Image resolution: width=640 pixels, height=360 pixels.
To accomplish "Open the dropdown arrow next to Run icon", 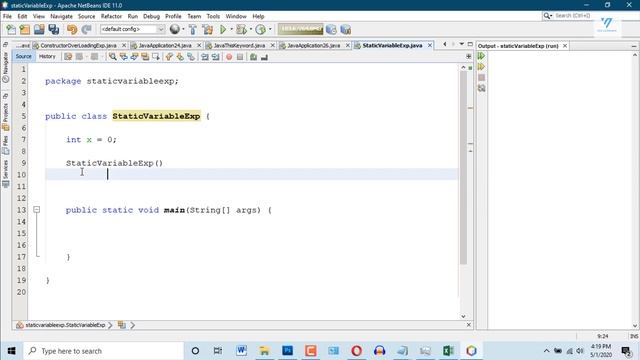I will pyautogui.click(x=231, y=29).
